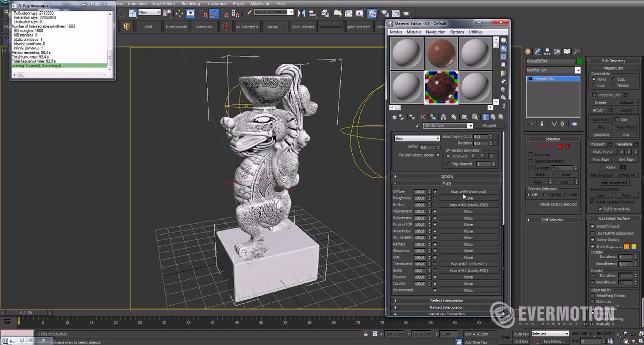Image resolution: width=644 pixels, height=345 pixels.
Task: Click the orange Show Cage color swatch
Action: click(627, 246)
